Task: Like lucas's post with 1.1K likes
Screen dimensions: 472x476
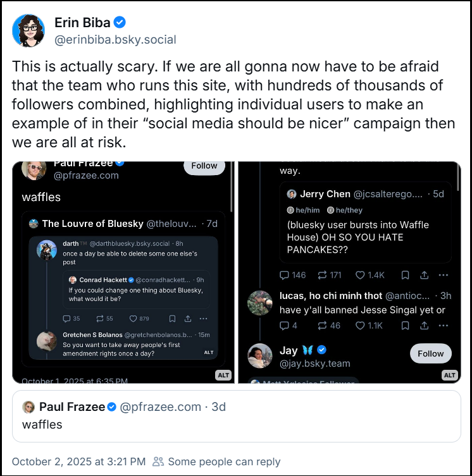Action: 360,326
